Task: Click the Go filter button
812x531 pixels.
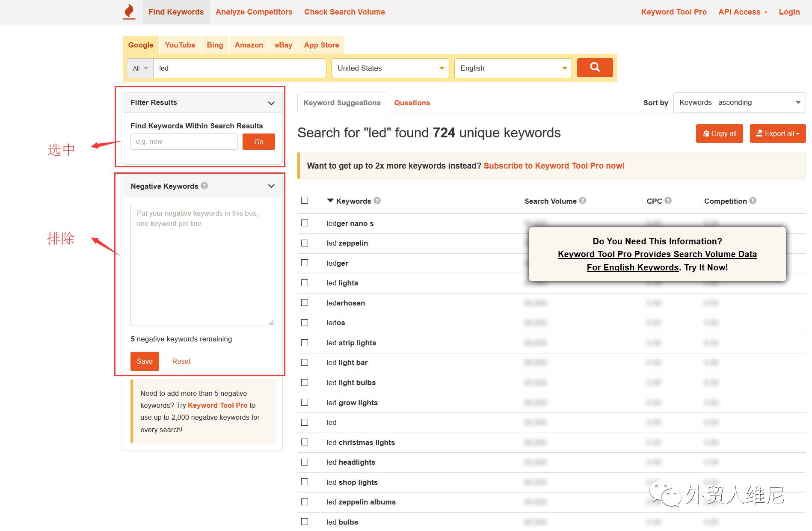Action: tap(259, 142)
